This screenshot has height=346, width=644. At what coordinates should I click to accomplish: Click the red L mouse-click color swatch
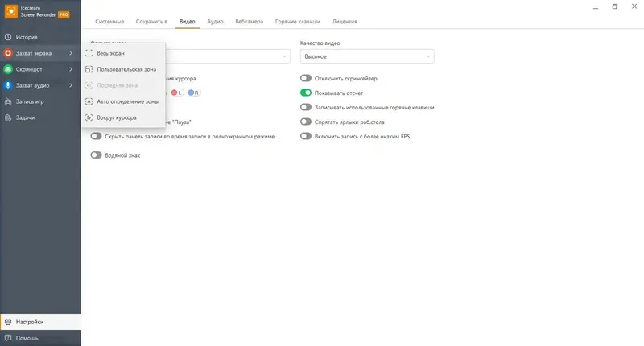click(176, 93)
